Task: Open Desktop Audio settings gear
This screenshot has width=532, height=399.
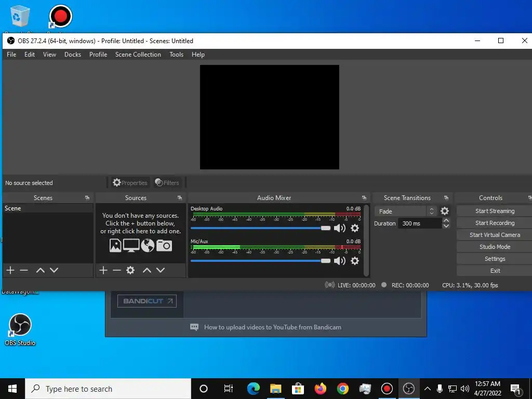Action: pyautogui.click(x=354, y=228)
